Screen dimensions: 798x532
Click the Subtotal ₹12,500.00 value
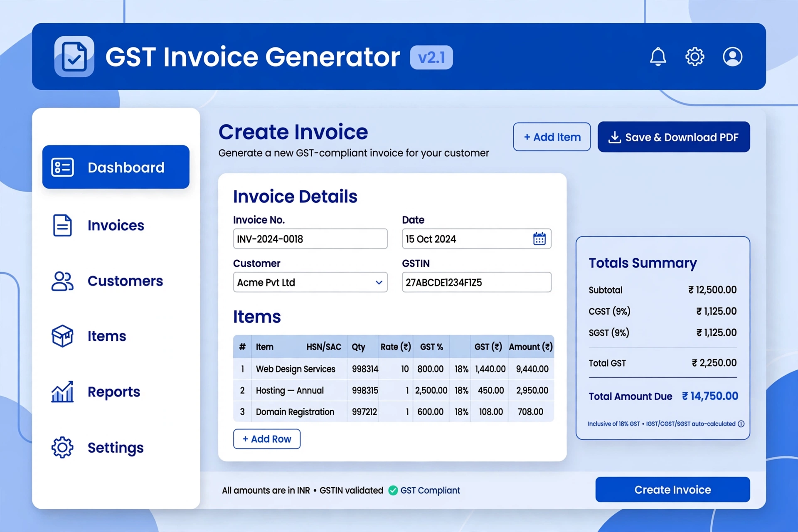(712, 290)
